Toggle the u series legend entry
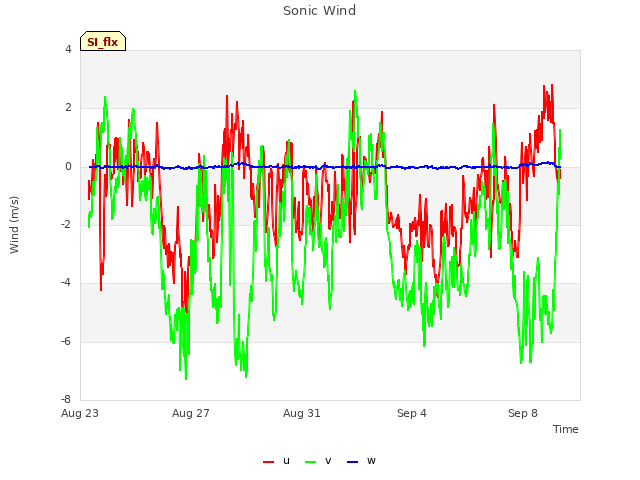Viewport: 640px width, 480px height. pyautogui.click(x=276, y=461)
